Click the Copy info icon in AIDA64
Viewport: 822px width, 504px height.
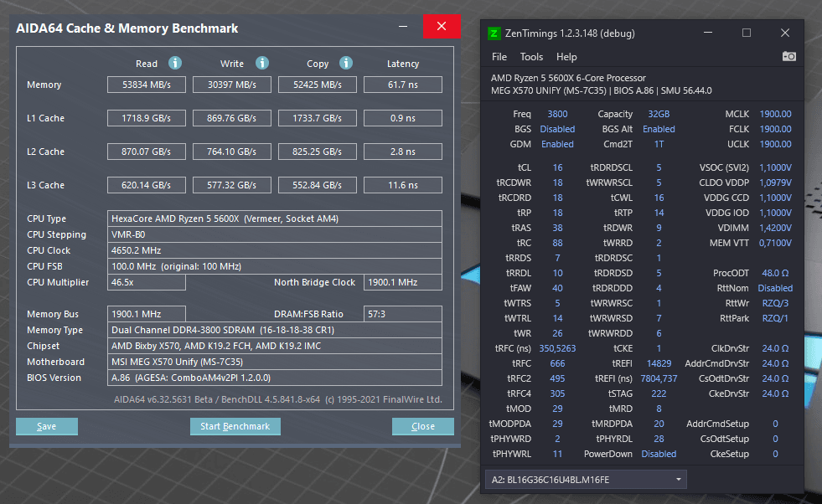(x=346, y=63)
